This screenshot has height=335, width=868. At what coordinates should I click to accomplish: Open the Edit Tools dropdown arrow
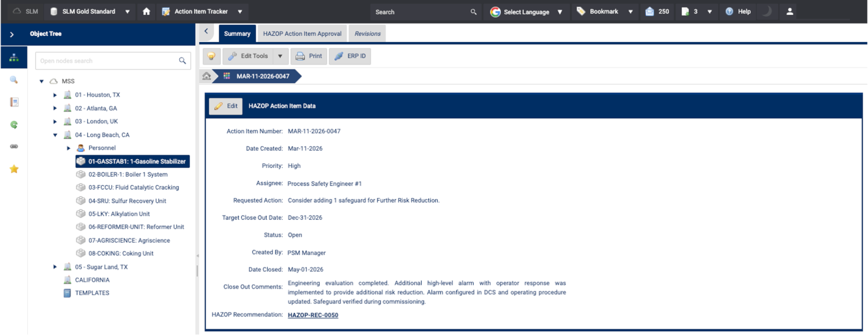tap(280, 56)
